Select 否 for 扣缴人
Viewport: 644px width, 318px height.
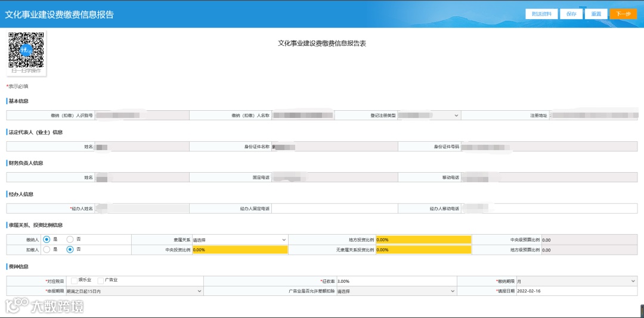click(70, 250)
